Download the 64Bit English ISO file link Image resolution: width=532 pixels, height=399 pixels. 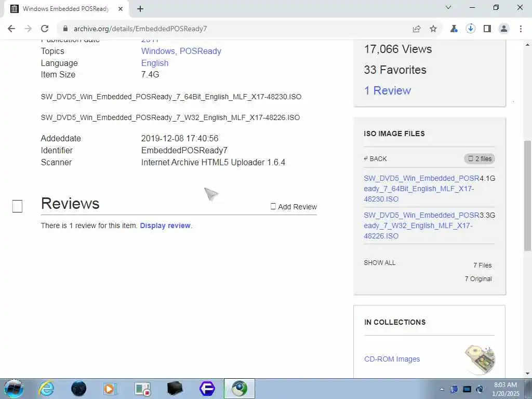coord(421,189)
